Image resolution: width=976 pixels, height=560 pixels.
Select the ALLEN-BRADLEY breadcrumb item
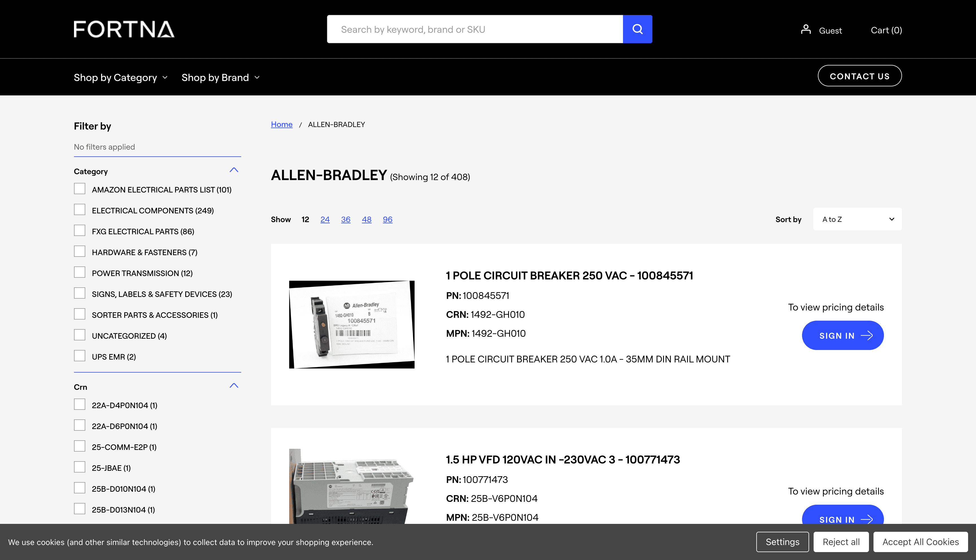[336, 124]
